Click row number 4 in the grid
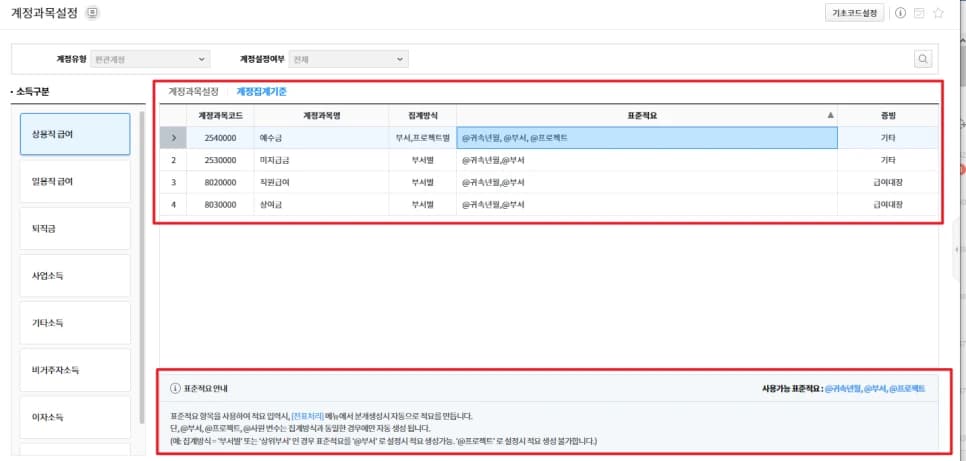The width and height of the screenshot is (966, 461). point(174,205)
